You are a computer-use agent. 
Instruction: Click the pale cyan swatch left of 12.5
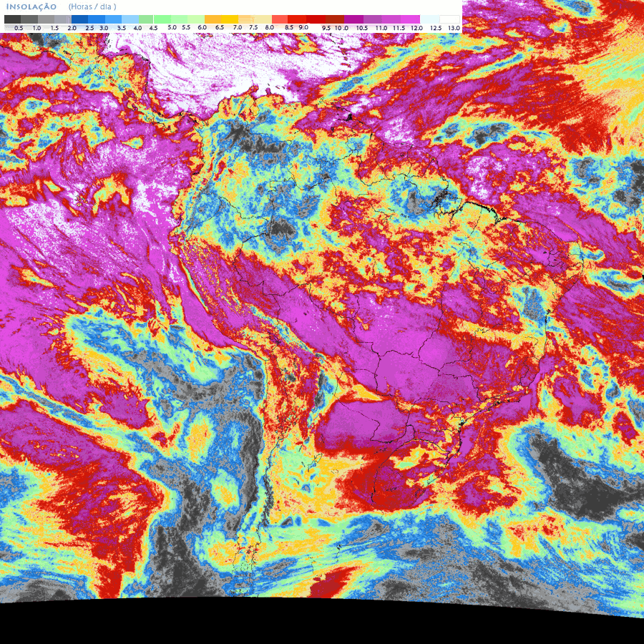click(x=429, y=19)
